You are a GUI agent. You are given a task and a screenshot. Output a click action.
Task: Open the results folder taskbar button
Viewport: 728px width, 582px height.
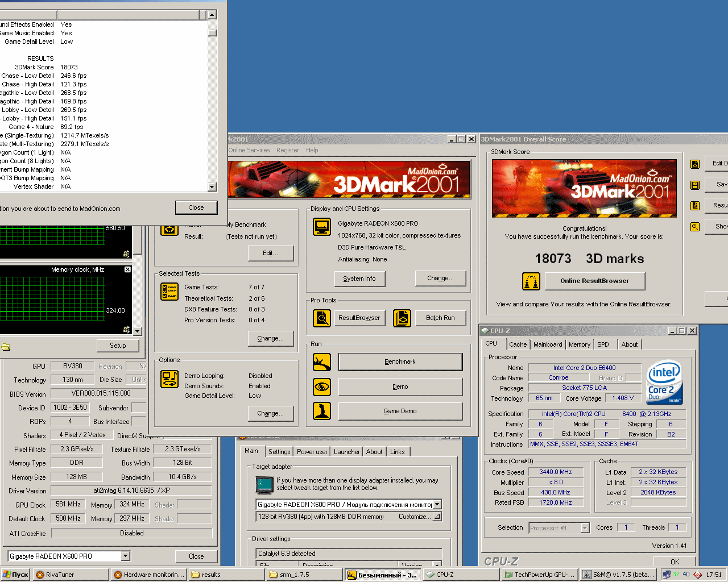[x=227, y=575]
